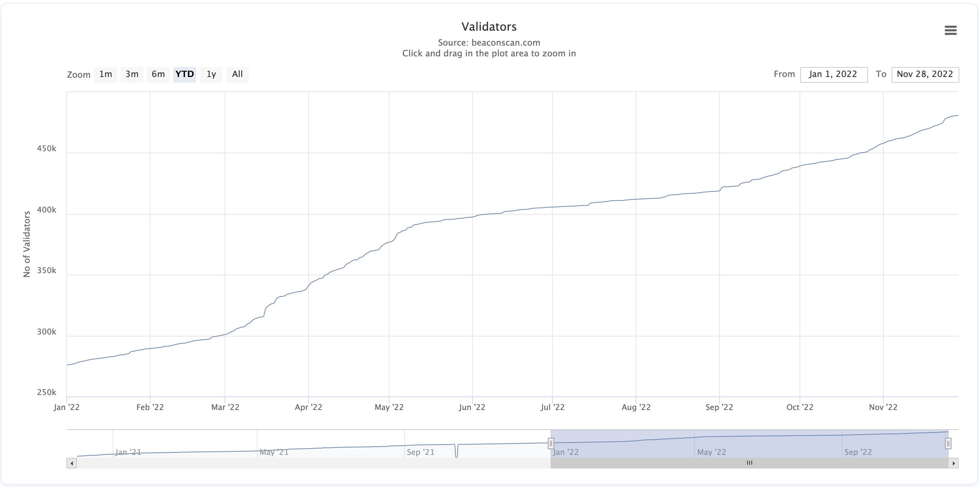Click May '21 label in navigator
The width and height of the screenshot is (980, 487).
point(274,452)
